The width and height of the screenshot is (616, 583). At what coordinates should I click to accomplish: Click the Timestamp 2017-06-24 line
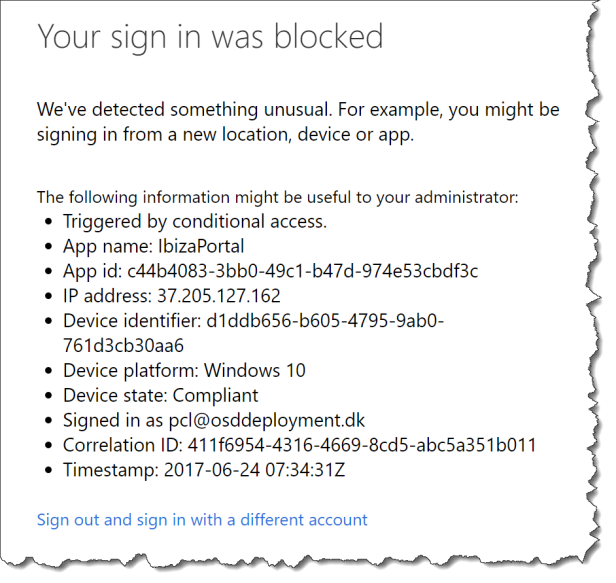[204, 470]
